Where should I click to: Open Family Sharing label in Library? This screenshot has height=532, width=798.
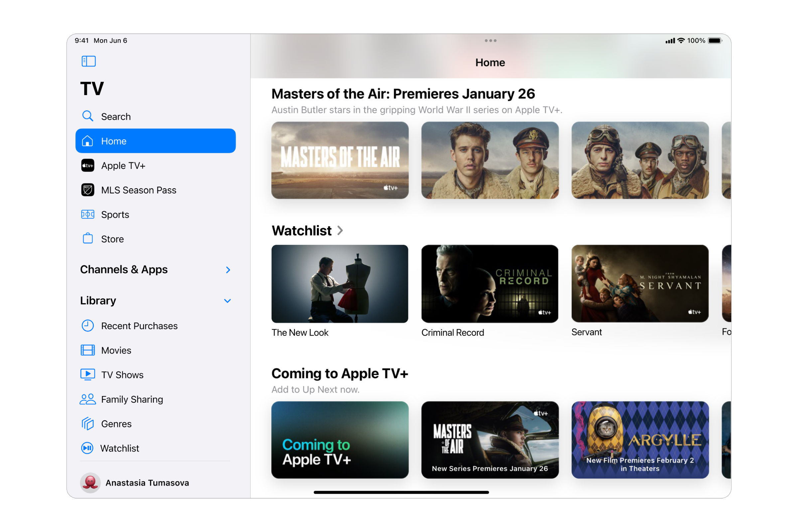pyautogui.click(x=132, y=399)
